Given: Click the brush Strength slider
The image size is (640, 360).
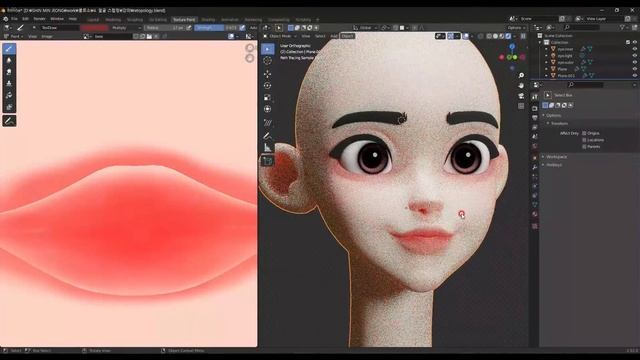Looking at the screenshot, I should point(216,28).
